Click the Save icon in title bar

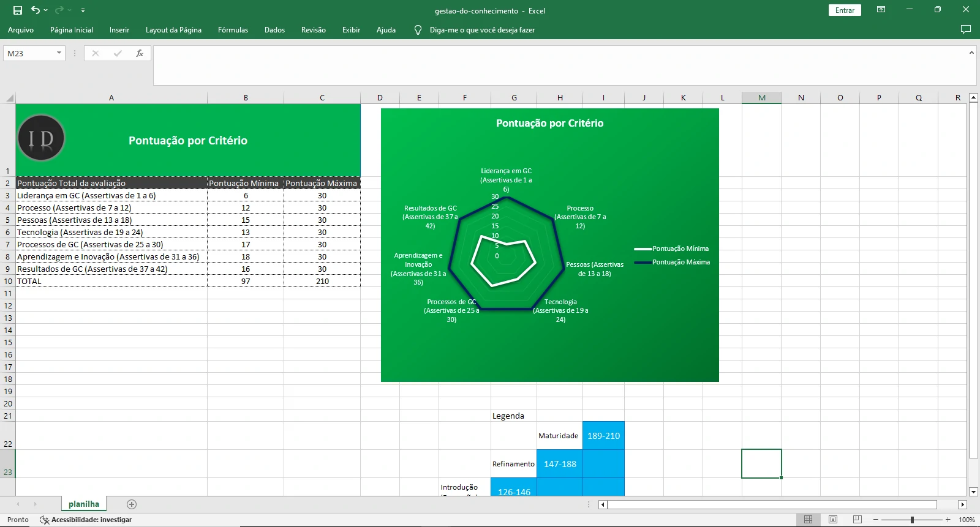(18, 10)
